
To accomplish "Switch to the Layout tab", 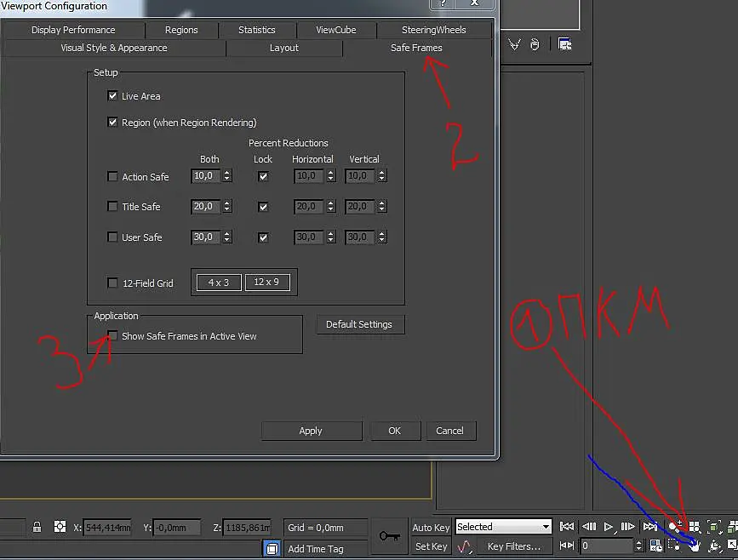I will (x=283, y=48).
